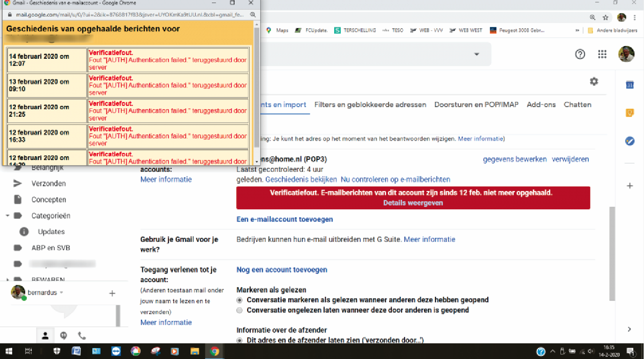Image resolution: width=644 pixels, height=359 pixels.
Task: Open the bernardus status dropdown
Action: click(x=61, y=292)
